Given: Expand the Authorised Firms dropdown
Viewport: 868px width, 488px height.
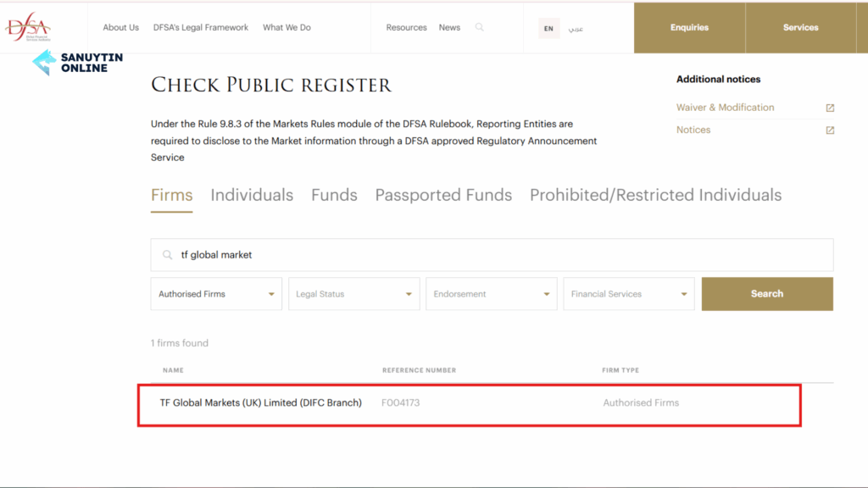Looking at the screenshot, I should tap(216, 294).
